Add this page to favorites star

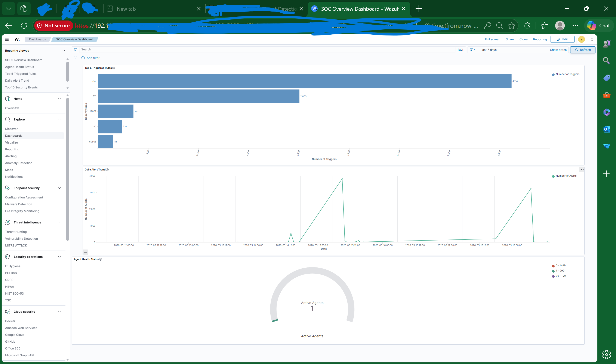point(512,25)
